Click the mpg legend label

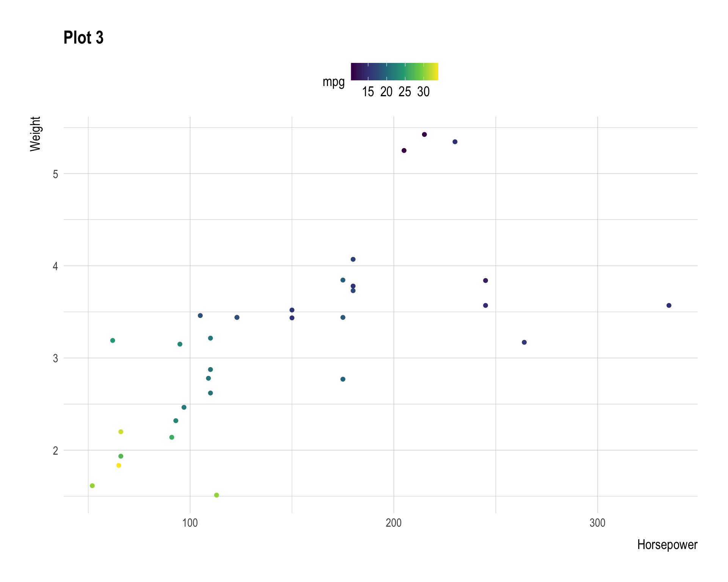[x=333, y=82]
